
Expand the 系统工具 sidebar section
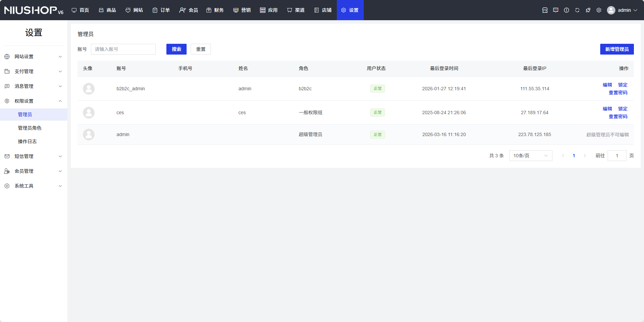click(33, 186)
